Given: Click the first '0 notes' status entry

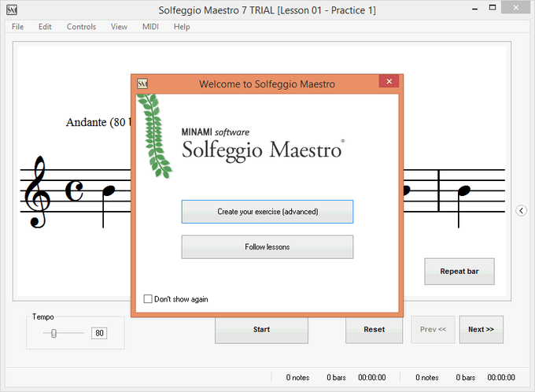Looking at the screenshot, I should click(297, 377).
